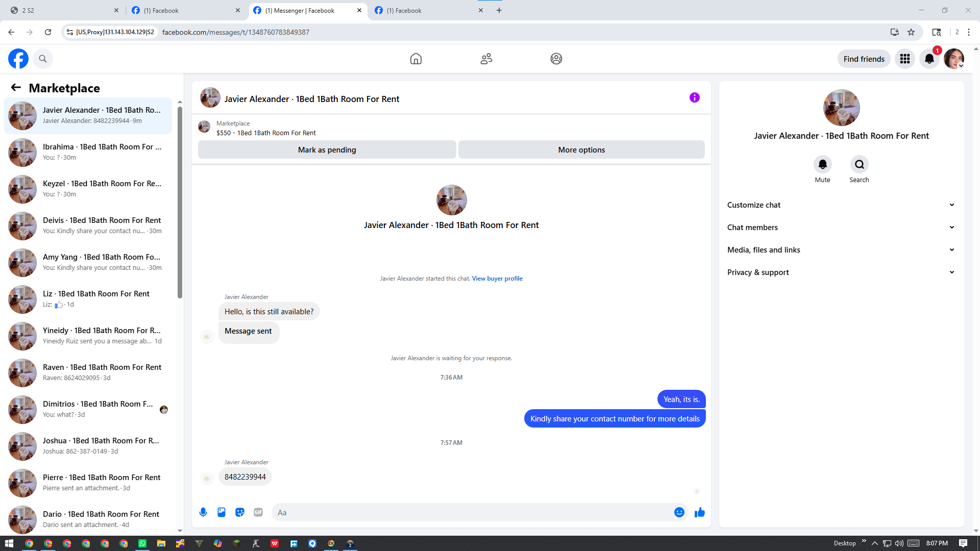Viewport: 980px width, 551px height.
Task: Open the account profile picture menu
Action: pos(954,59)
